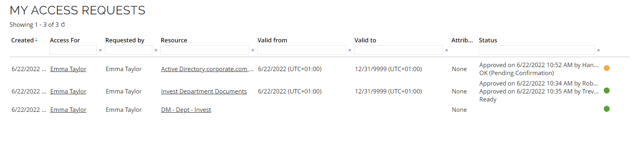Click in the Status filter input field
Viewport: 644px width, 145px height.
point(537,50)
